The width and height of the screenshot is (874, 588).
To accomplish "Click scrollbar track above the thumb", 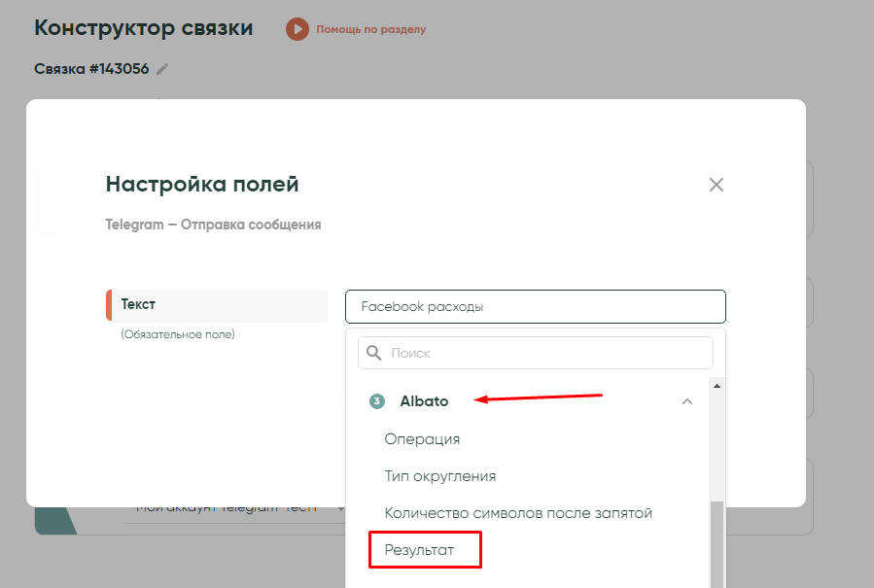I will click(717, 447).
